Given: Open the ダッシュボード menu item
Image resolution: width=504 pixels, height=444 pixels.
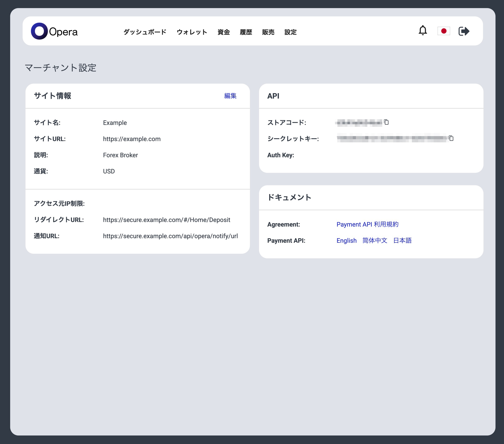Looking at the screenshot, I should pos(145,32).
